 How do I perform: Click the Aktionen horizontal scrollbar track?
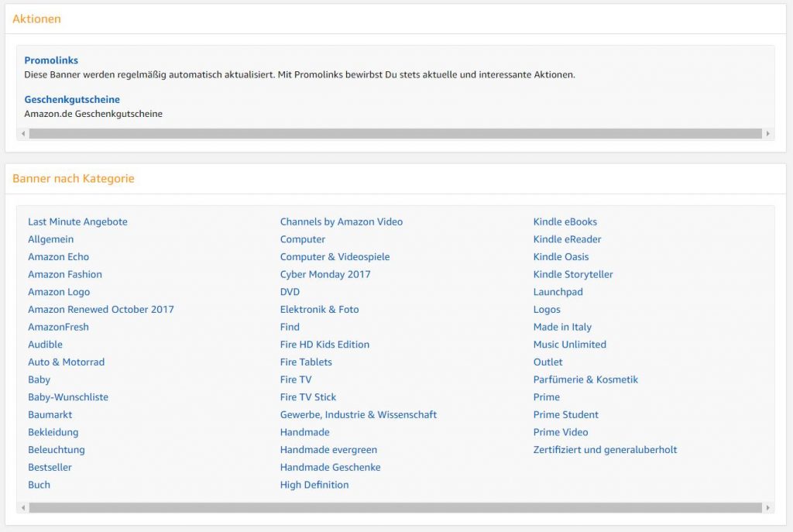tap(396, 133)
